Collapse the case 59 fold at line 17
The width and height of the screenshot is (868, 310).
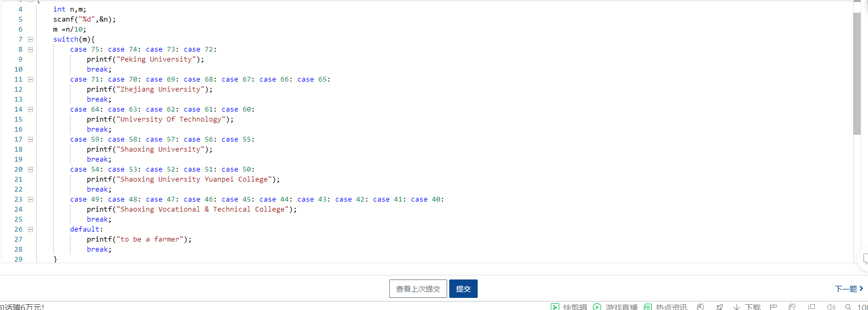coord(31,139)
